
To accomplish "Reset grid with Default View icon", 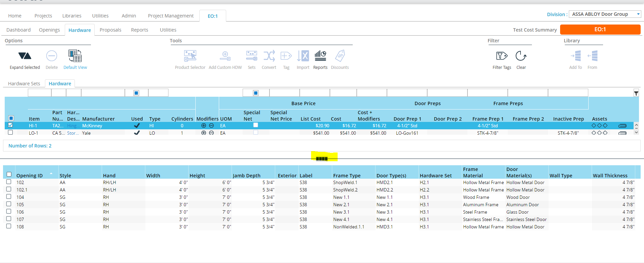I will coord(75,56).
